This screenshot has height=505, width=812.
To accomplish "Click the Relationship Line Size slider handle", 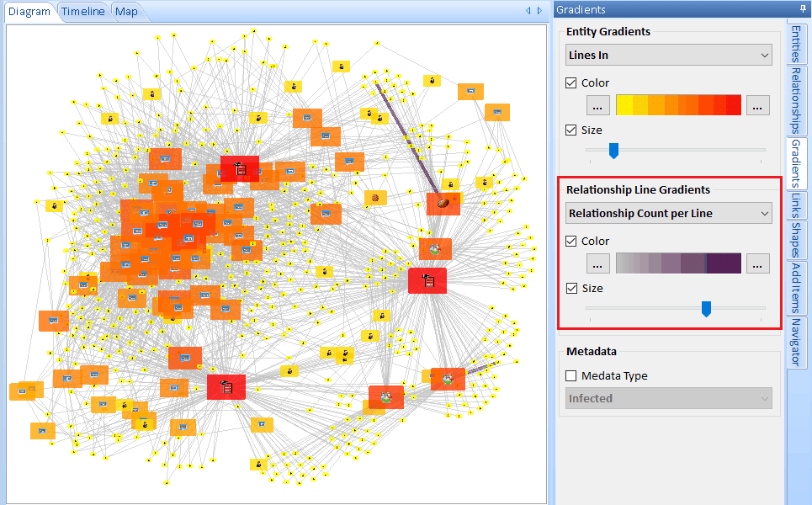I will 706,309.
